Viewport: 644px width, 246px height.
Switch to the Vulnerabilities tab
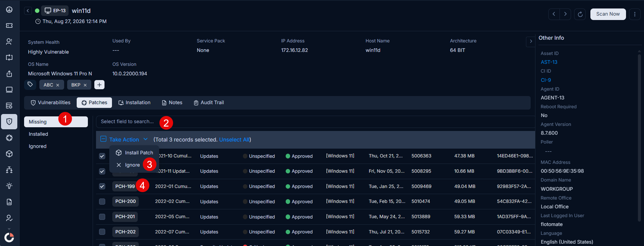(50, 102)
